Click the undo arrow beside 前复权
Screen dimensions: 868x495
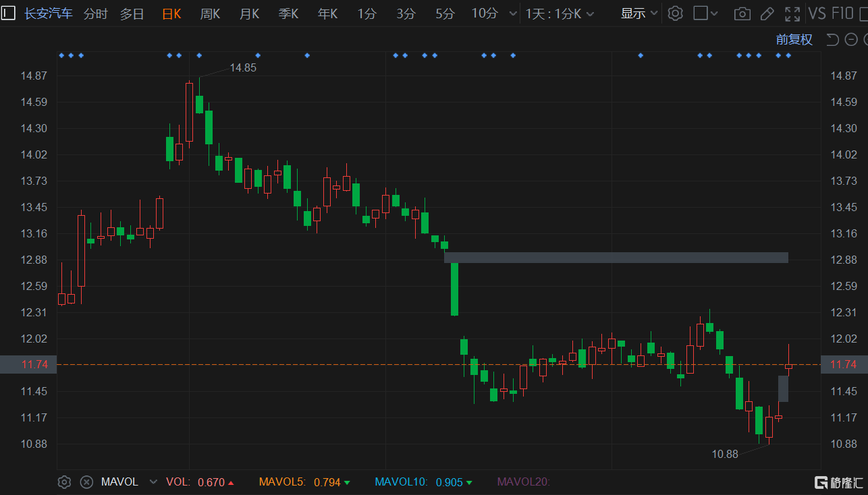(832, 40)
